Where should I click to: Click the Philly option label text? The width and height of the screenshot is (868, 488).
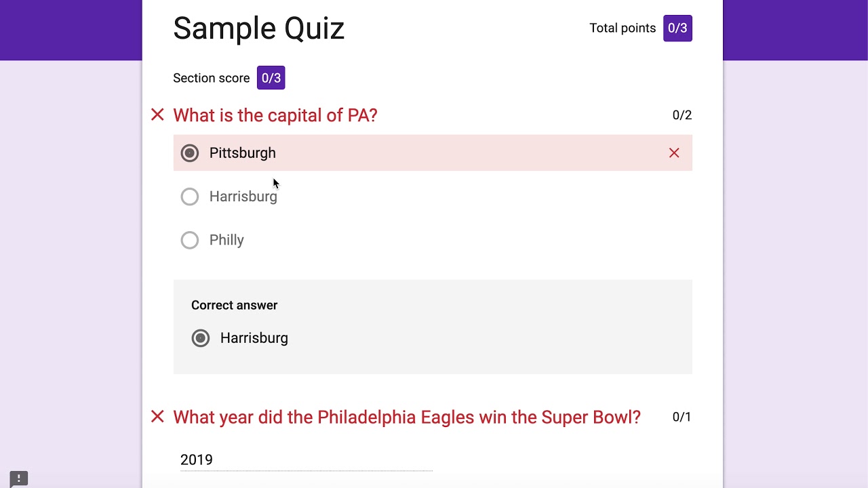pos(226,240)
